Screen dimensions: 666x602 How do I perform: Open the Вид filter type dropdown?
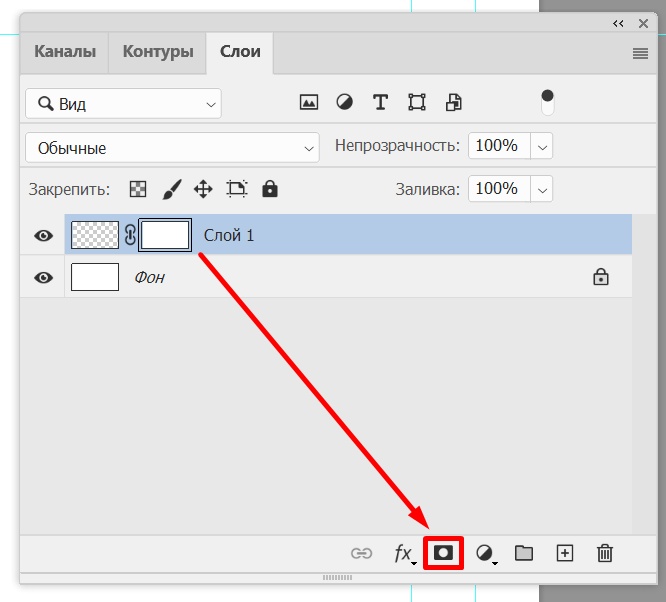[x=123, y=103]
